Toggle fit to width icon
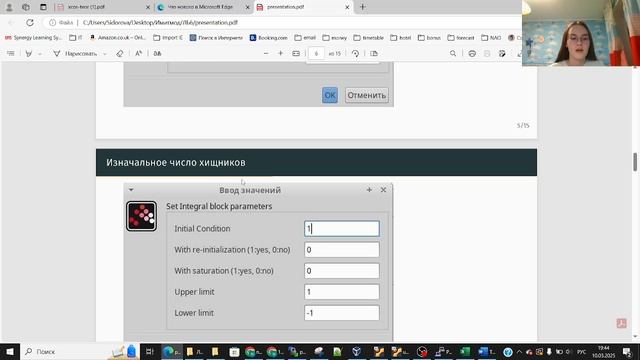 pos(296,53)
